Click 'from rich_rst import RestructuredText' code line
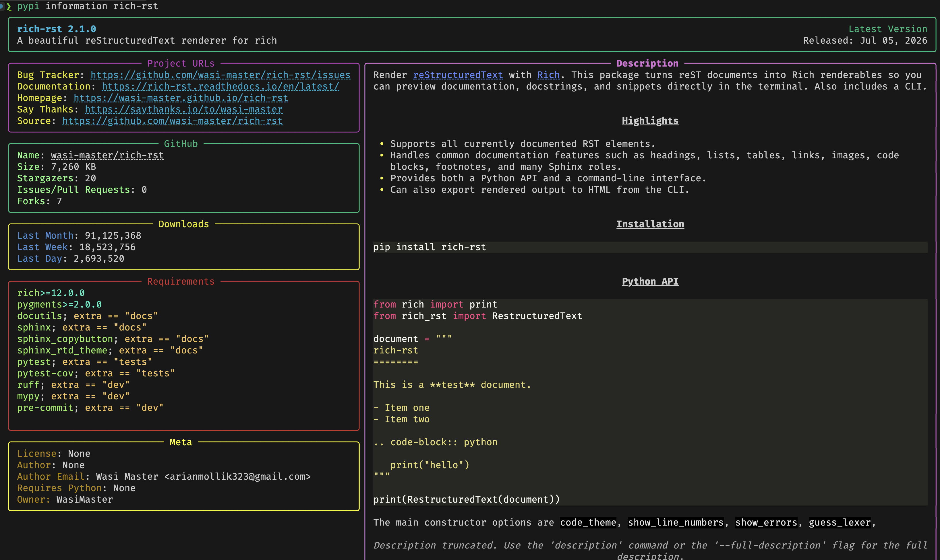 pyautogui.click(x=478, y=316)
